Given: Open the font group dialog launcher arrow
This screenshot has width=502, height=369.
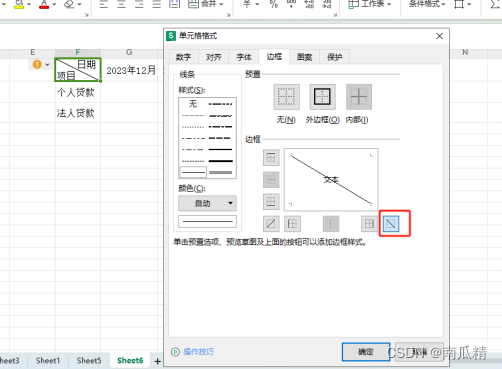Looking at the screenshot, I should (x=87, y=15).
